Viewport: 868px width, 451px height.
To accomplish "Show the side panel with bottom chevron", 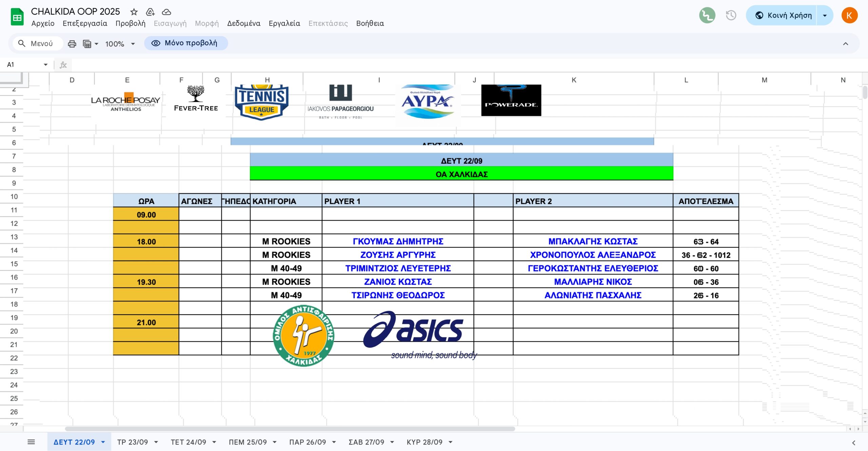I will pyautogui.click(x=854, y=443).
